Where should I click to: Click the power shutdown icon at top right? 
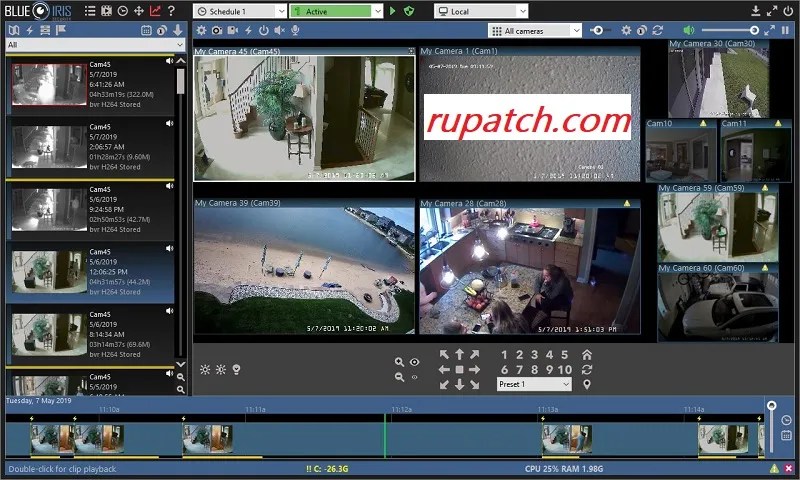(788, 11)
